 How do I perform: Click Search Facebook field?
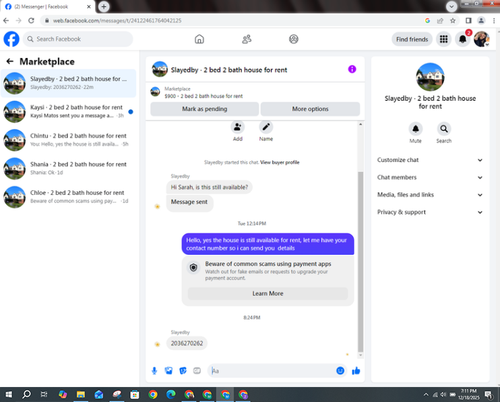78,39
